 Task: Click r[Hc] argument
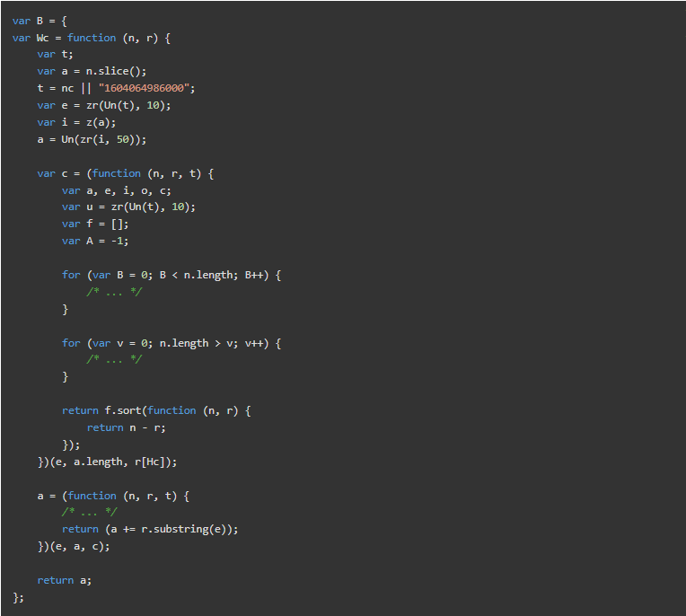(x=153, y=462)
